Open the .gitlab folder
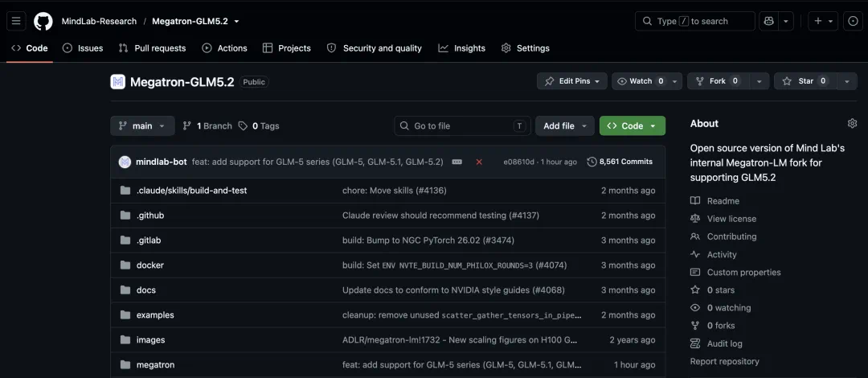The height and width of the screenshot is (378, 868). (x=149, y=240)
